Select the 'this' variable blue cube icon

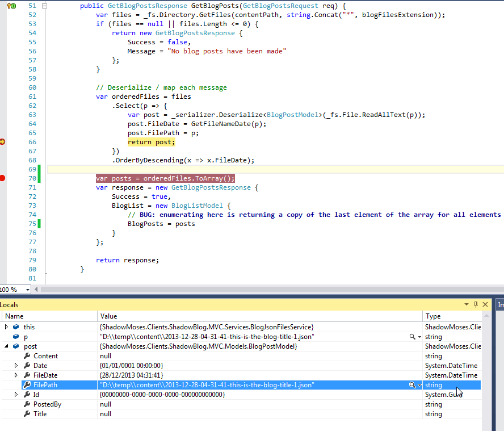point(16,327)
